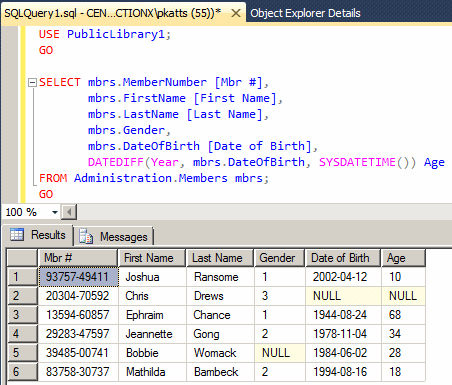Select row header 3 in results
452x385 pixels.
(22, 315)
